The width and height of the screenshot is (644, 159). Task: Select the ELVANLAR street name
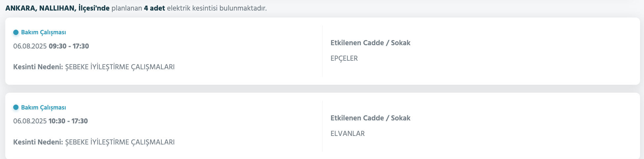347,134
